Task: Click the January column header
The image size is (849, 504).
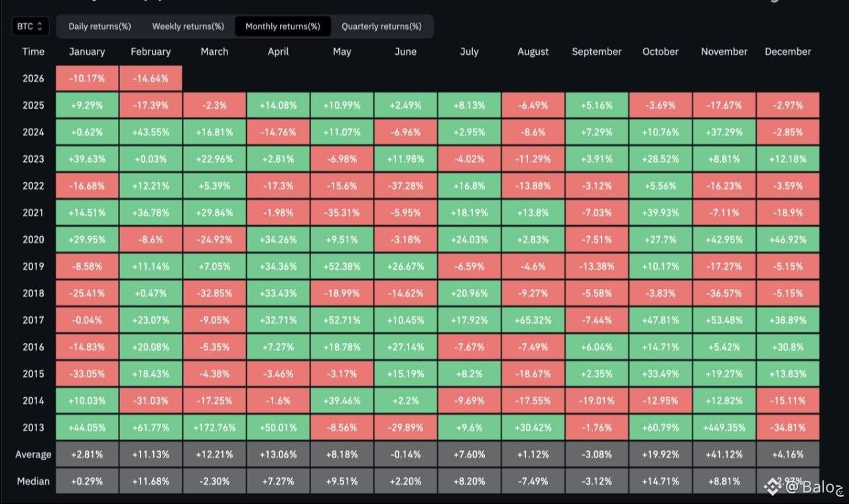Action: pyautogui.click(x=87, y=52)
